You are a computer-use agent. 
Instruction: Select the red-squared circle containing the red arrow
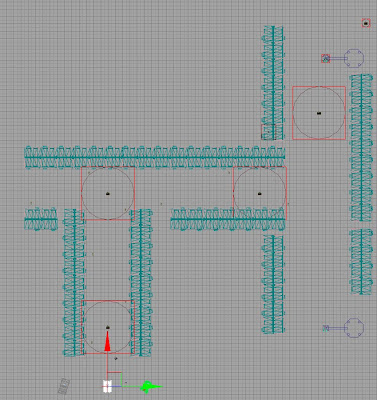[108, 327]
